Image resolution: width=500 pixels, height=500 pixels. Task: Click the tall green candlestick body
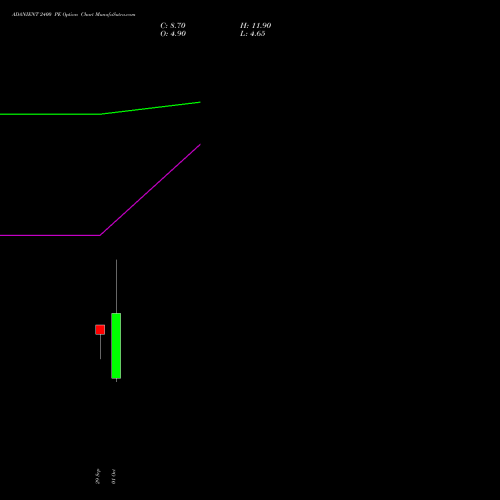click(116, 346)
